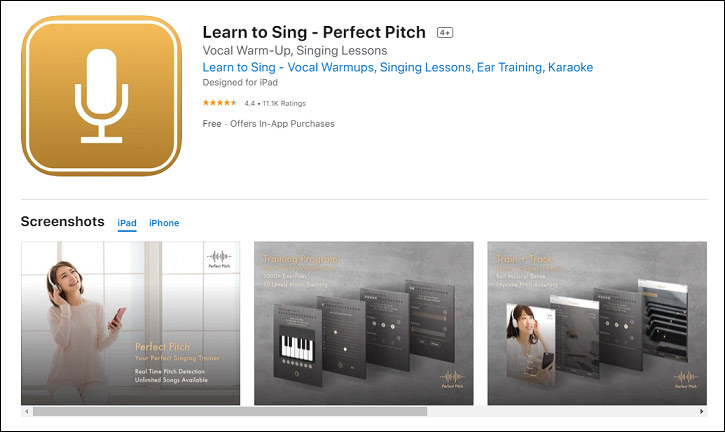Viewport: 725px width, 432px height.
Task: Click the piano keyboard in Training Program screenshot
Action: pos(297,348)
